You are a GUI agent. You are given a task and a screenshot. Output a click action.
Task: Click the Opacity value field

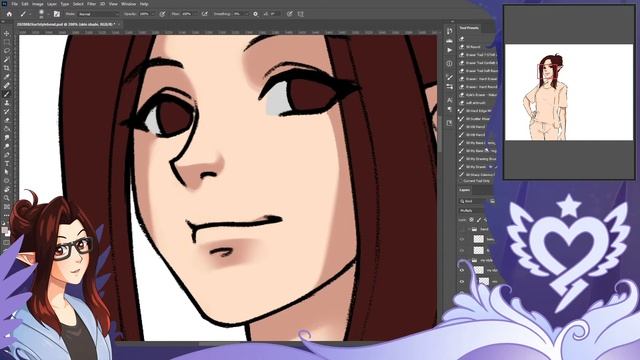144,14
